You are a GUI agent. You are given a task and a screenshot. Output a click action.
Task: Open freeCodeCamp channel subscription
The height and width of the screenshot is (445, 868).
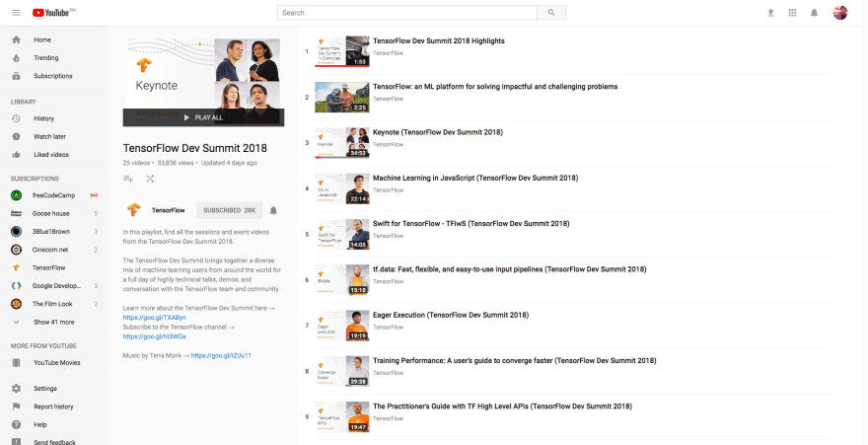click(x=54, y=195)
